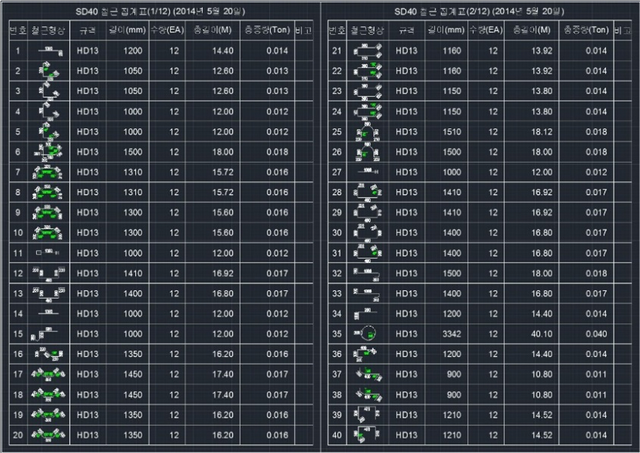Click total length 14.40 in row 1
Screen dimensions: 640x453
(223, 51)
